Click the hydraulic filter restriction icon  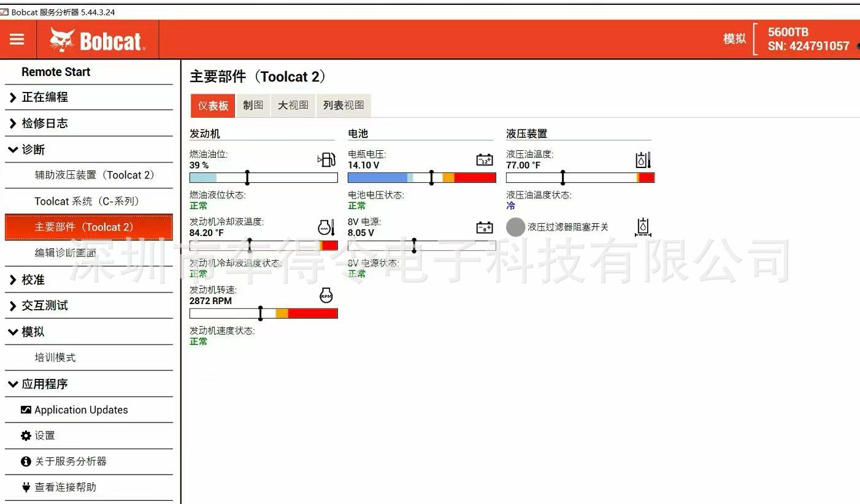(643, 227)
